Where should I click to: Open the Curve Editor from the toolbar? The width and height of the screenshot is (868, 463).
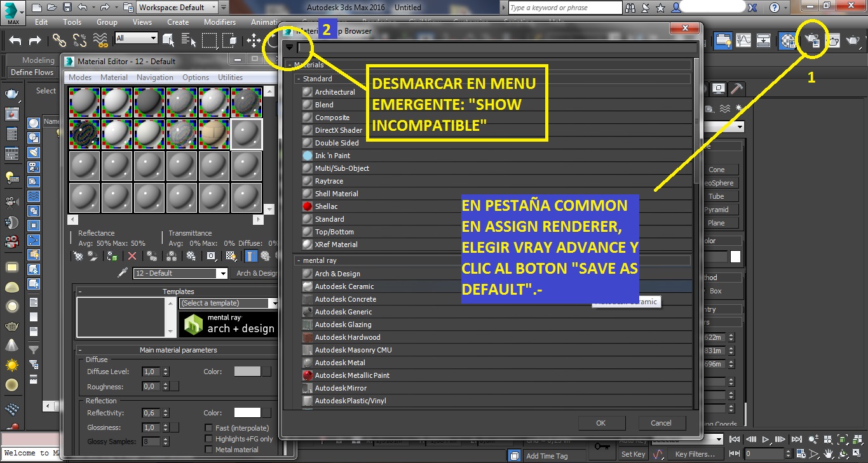pyautogui.click(x=743, y=40)
